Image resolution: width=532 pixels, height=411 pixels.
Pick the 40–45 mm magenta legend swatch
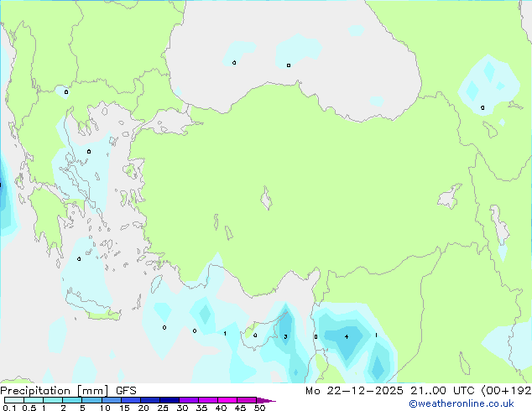(x=227, y=400)
